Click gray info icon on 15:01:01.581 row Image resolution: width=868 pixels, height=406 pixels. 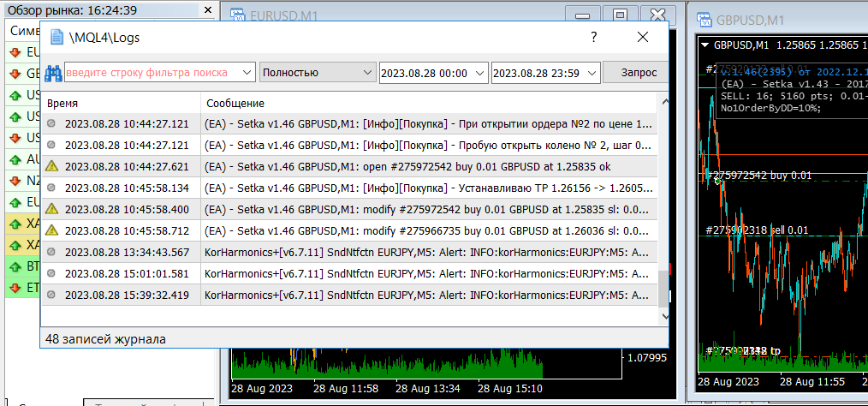click(51, 273)
